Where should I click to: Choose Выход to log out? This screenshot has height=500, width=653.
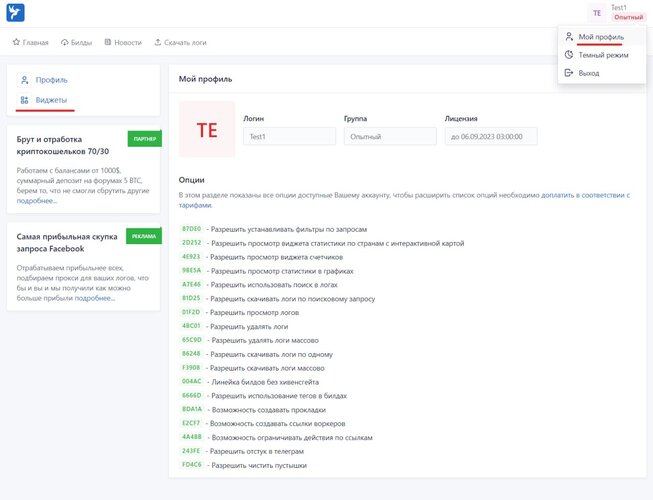pyautogui.click(x=602, y=73)
